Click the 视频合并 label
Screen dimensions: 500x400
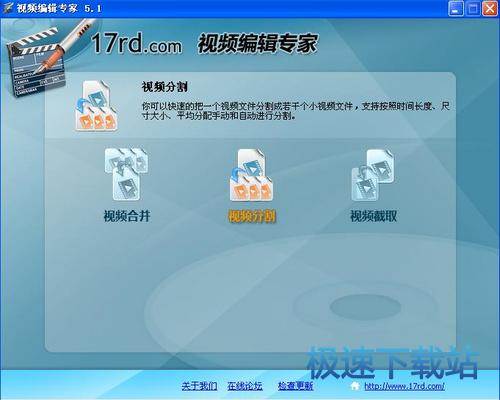coord(127,216)
